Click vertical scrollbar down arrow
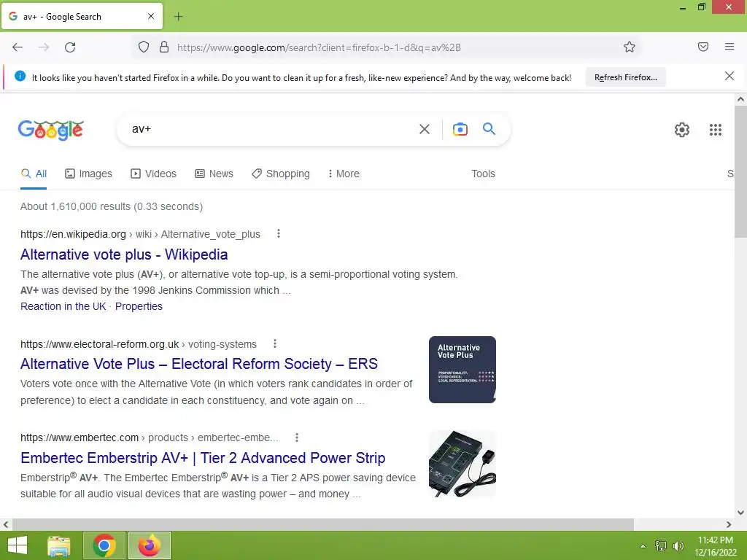Screen dimensions: 747x560 740,513
